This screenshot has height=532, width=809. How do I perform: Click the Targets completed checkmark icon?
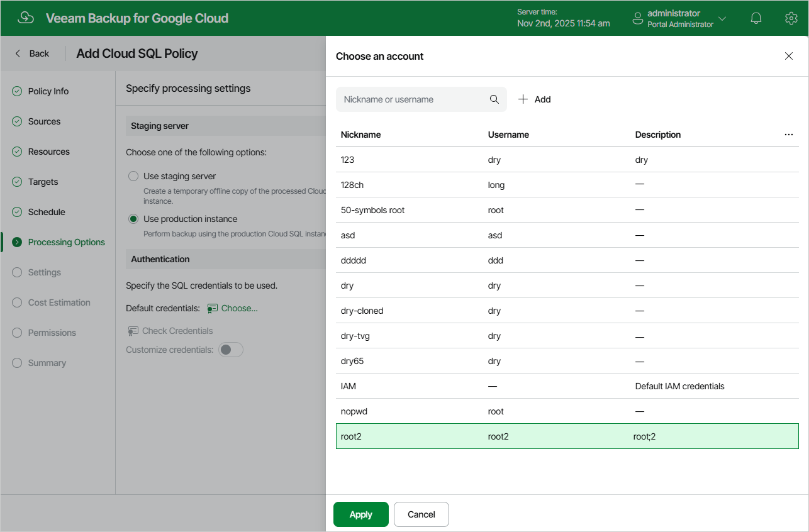[17, 182]
